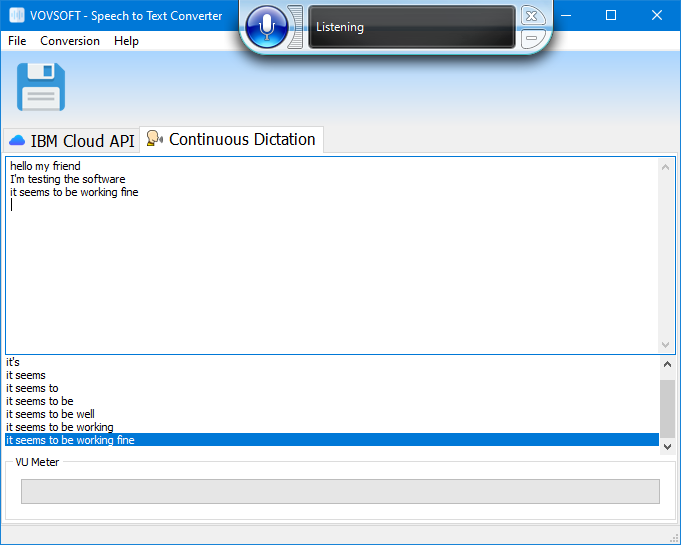Close the VOVSOFT window
The height and width of the screenshot is (545, 681).
657,15
